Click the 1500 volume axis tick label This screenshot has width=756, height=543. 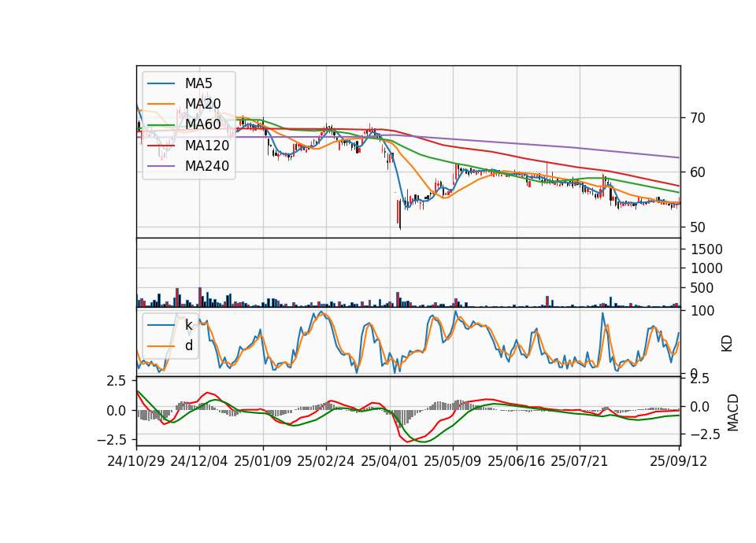[707, 249]
